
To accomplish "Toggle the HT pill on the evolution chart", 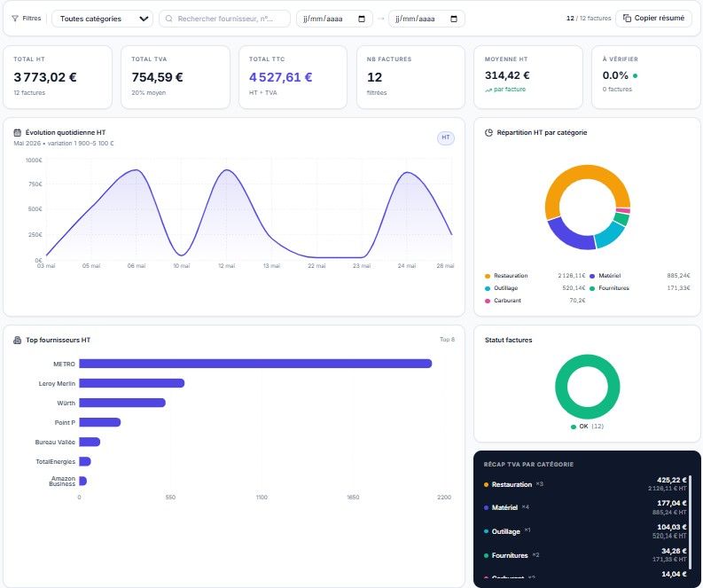I will (x=446, y=137).
